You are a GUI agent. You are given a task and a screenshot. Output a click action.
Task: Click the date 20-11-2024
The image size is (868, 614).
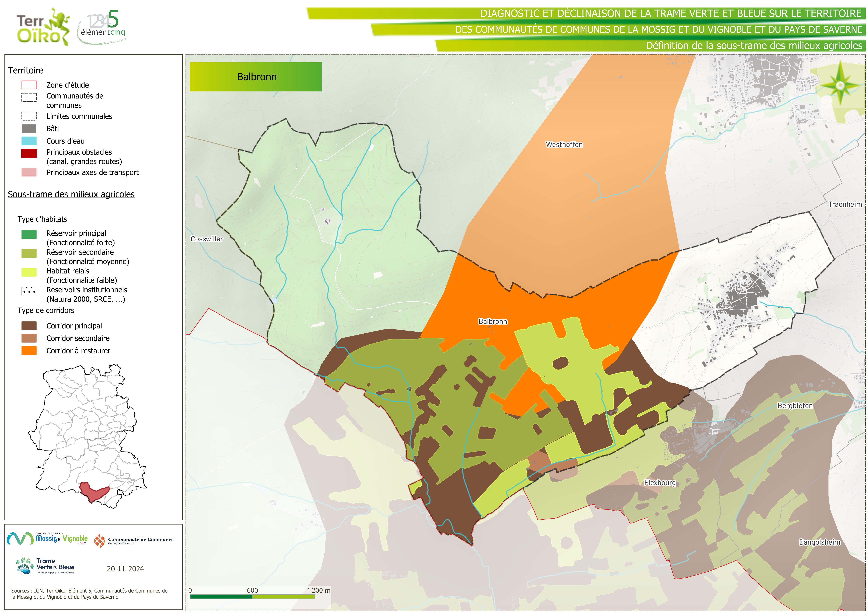[125, 569]
